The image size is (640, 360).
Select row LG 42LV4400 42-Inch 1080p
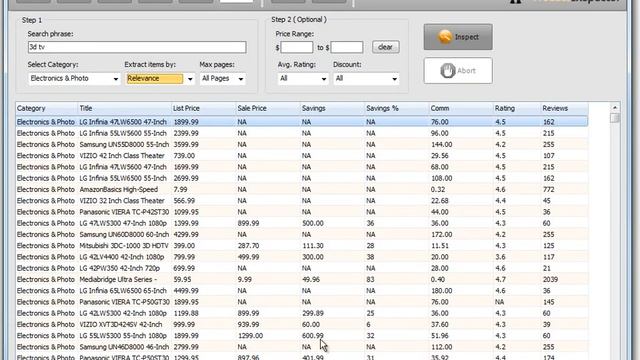[302, 257]
